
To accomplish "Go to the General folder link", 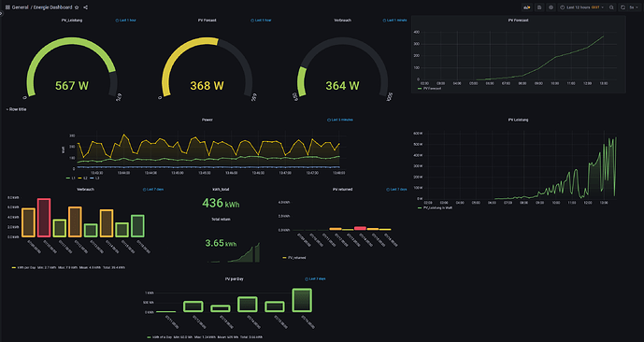I will [x=21, y=7].
